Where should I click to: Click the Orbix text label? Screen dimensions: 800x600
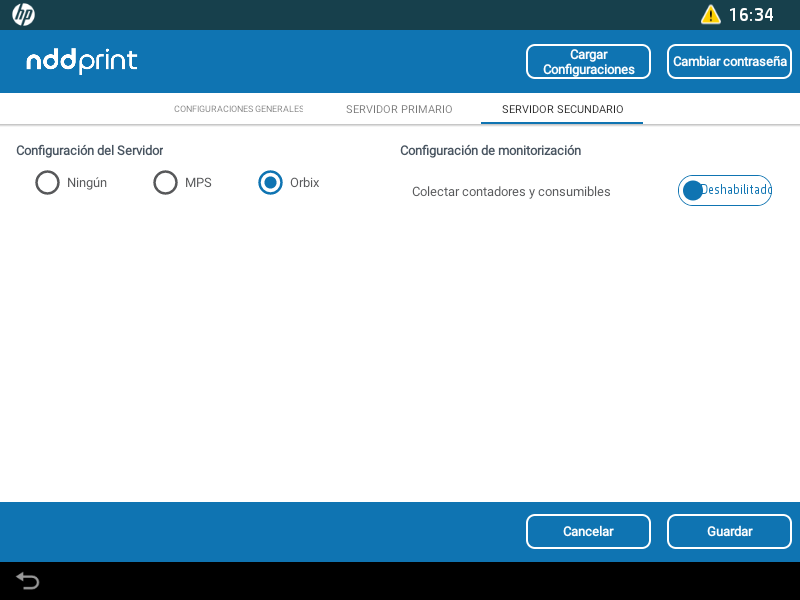click(x=304, y=183)
